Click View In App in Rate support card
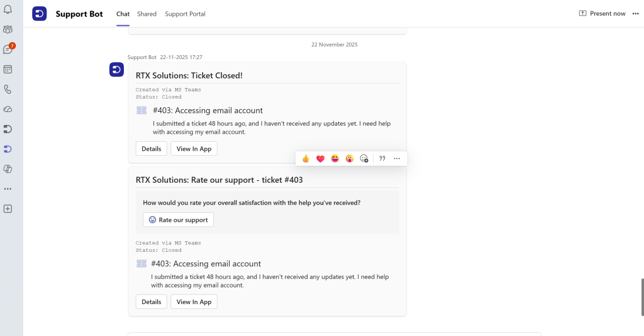644x336 pixels. pos(194,301)
